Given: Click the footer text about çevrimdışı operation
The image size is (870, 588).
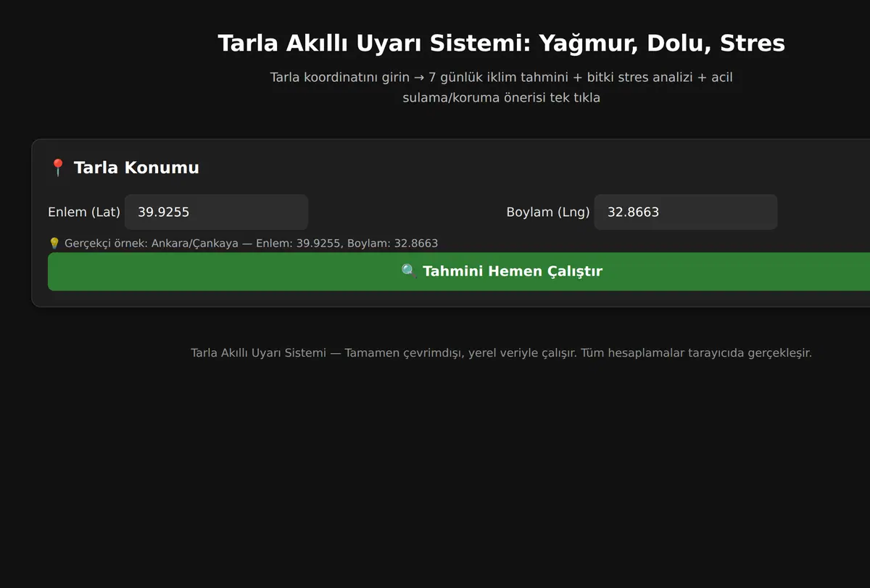Looking at the screenshot, I should 501,353.
